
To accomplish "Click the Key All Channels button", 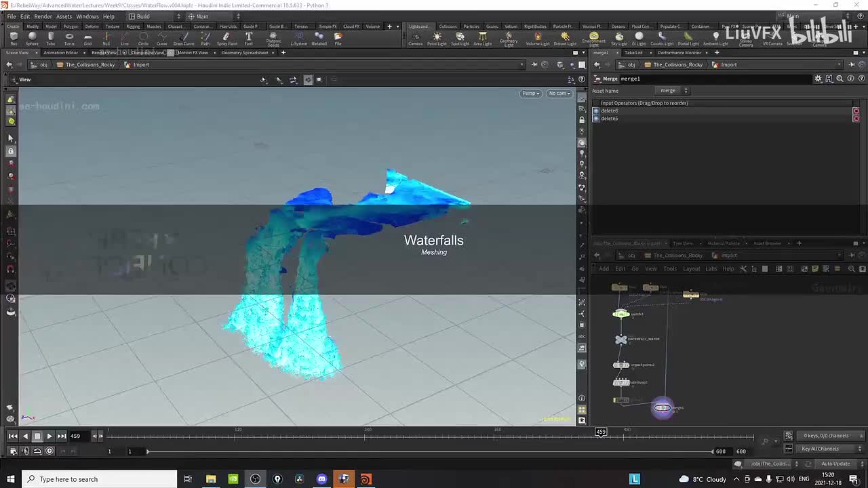I will tap(820, 449).
